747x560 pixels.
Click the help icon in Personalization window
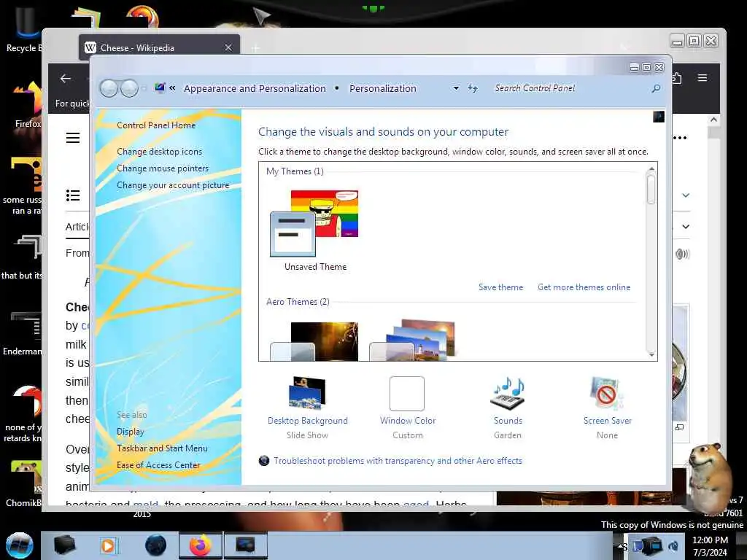coord(659,117)
